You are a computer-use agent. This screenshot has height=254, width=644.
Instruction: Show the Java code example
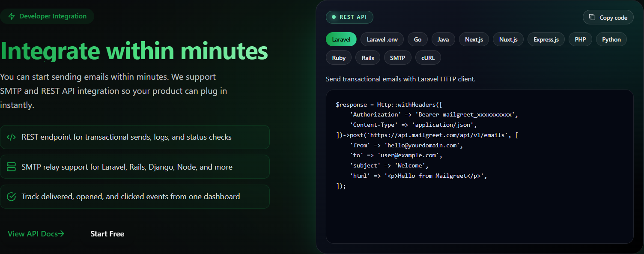(x=443, y=39)
